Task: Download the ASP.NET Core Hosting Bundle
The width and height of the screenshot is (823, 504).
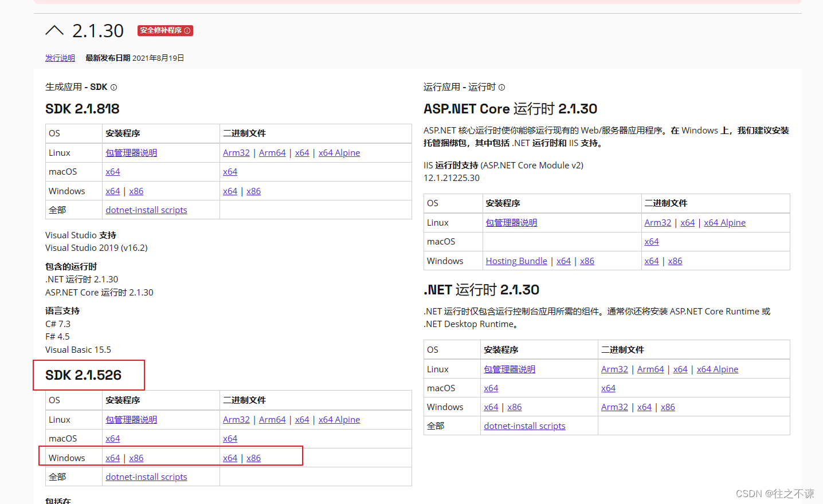Action: 516,261
